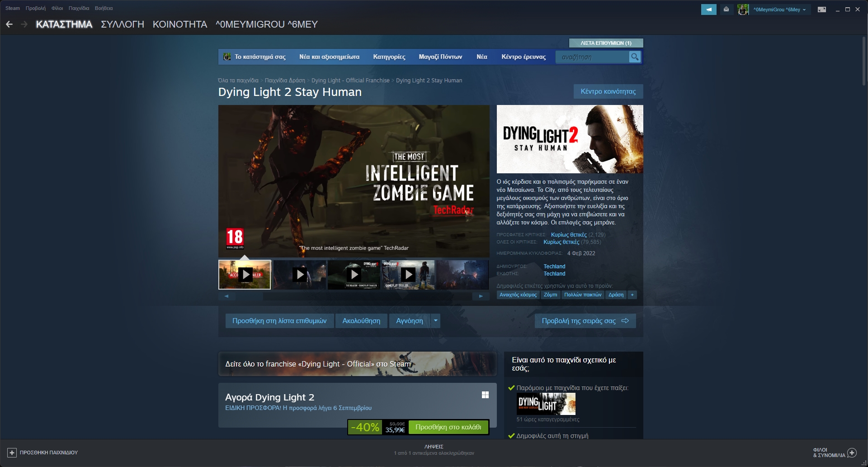Open the announcements megaphone icon

pos(708,9)
